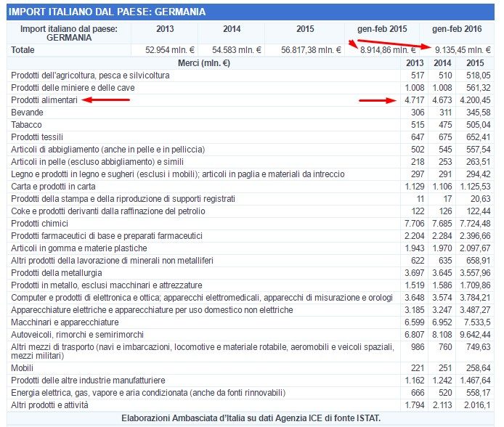Click the altre industrie 2015 value '1.467,64'

tap(475, 381)
